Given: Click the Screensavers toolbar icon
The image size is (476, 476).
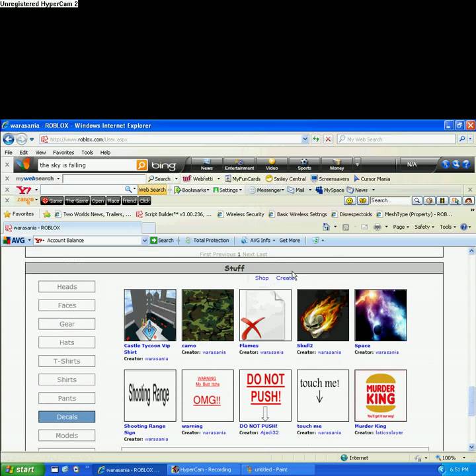Looking at the screenshot, I should 314,178.
